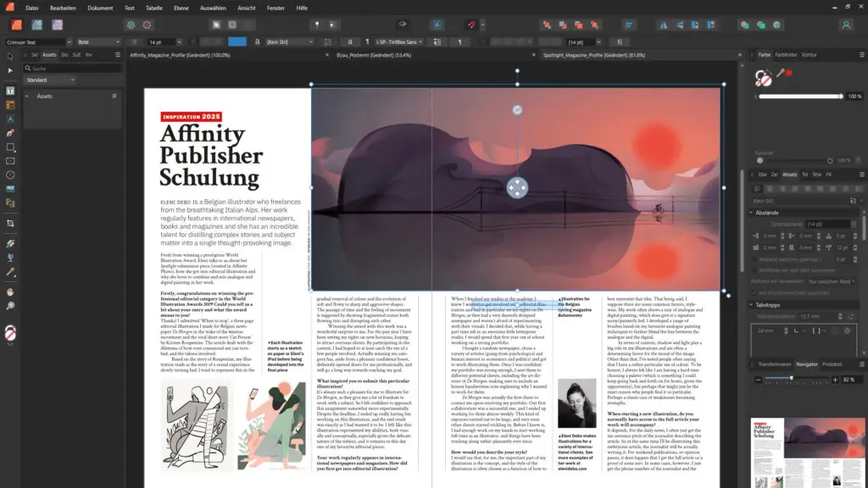Open the 14 pt font size dropdown

pos(179,42)
